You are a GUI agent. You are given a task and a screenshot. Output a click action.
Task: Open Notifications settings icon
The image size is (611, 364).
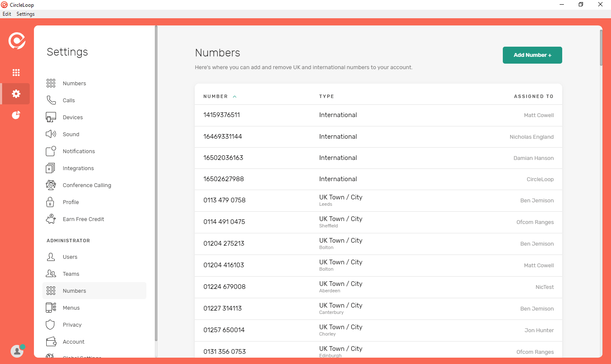(51, 151)
